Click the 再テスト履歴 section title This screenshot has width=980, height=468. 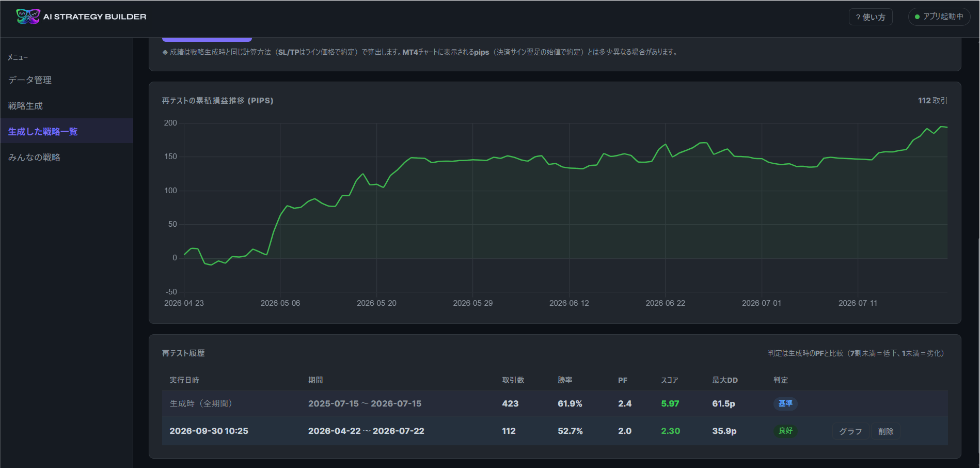point(183,353)
